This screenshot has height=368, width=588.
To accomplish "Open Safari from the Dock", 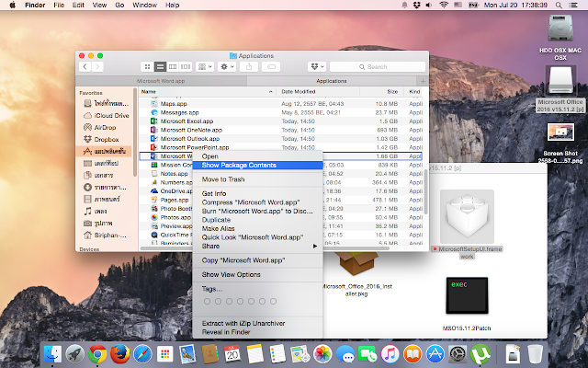I will [x=142, y=353].
